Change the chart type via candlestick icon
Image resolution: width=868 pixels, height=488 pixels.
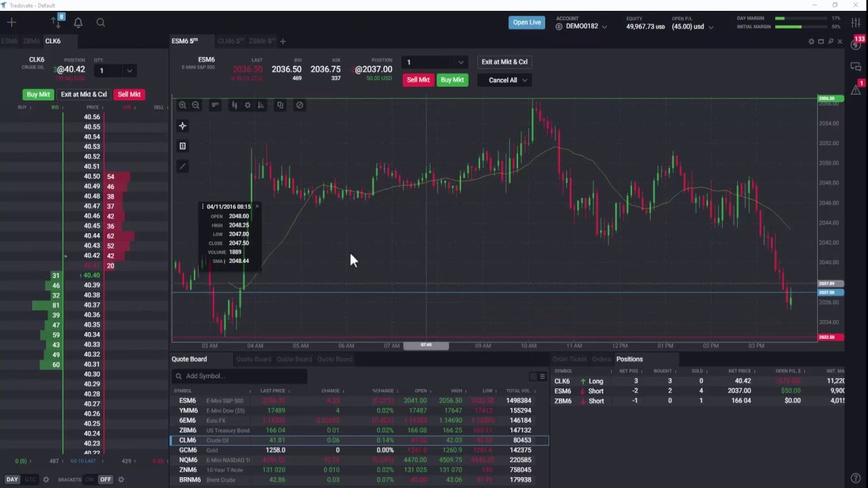pos(235,105)
